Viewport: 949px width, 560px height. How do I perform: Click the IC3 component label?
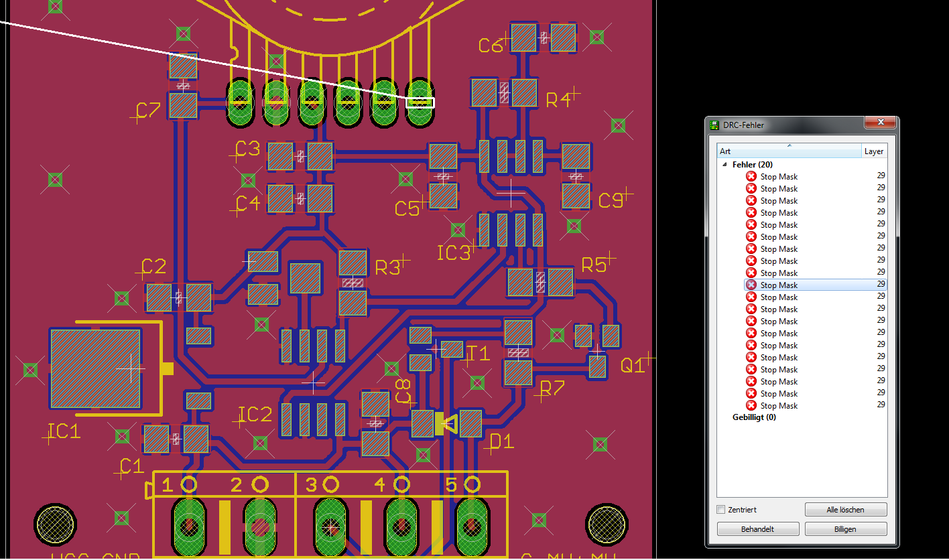[x=454, y=253]
